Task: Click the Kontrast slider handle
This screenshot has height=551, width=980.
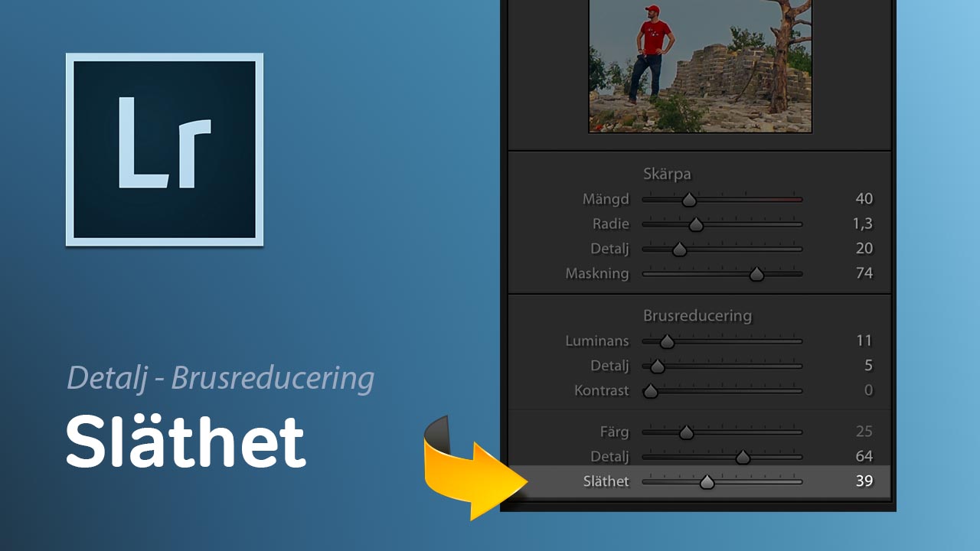Action: 651,391
